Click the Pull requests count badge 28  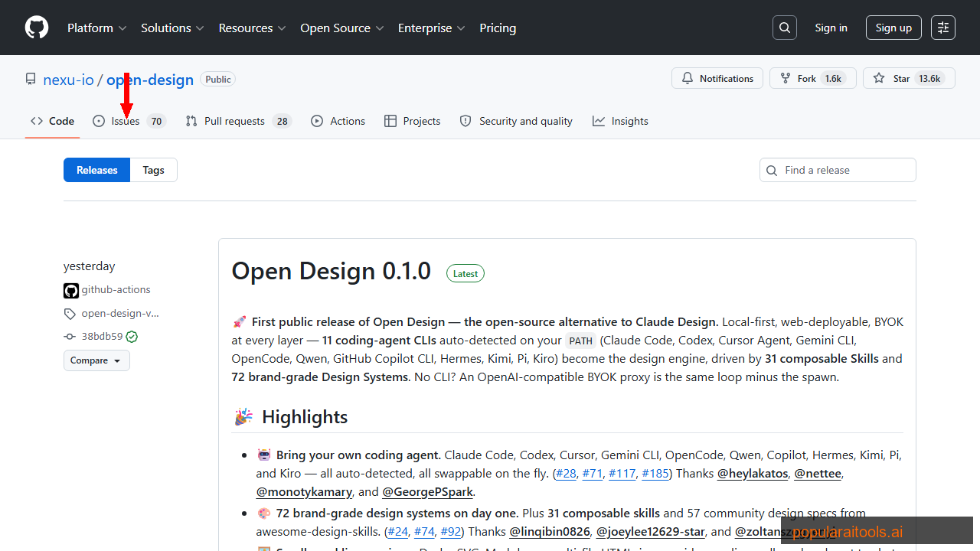pyautogui.click(x=283, y=121)
